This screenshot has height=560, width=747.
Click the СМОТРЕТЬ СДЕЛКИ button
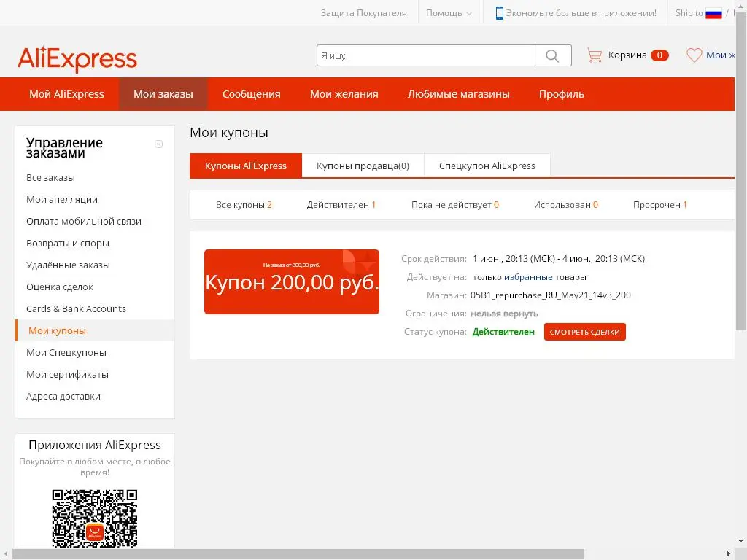pyautogui.click(x=584, y=332)
